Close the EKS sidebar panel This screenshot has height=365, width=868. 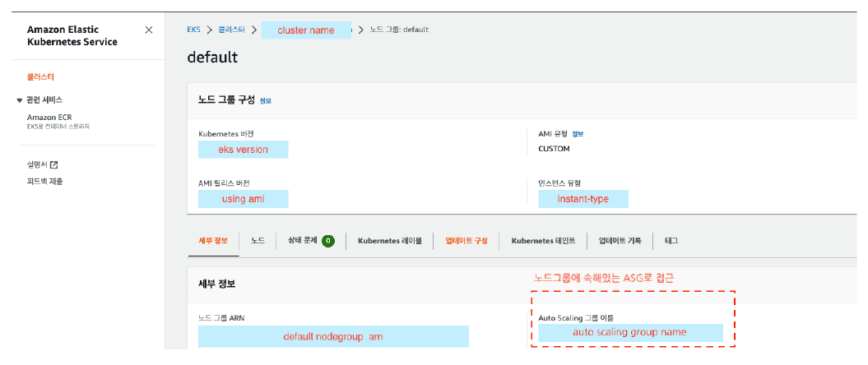pos(148,30)
